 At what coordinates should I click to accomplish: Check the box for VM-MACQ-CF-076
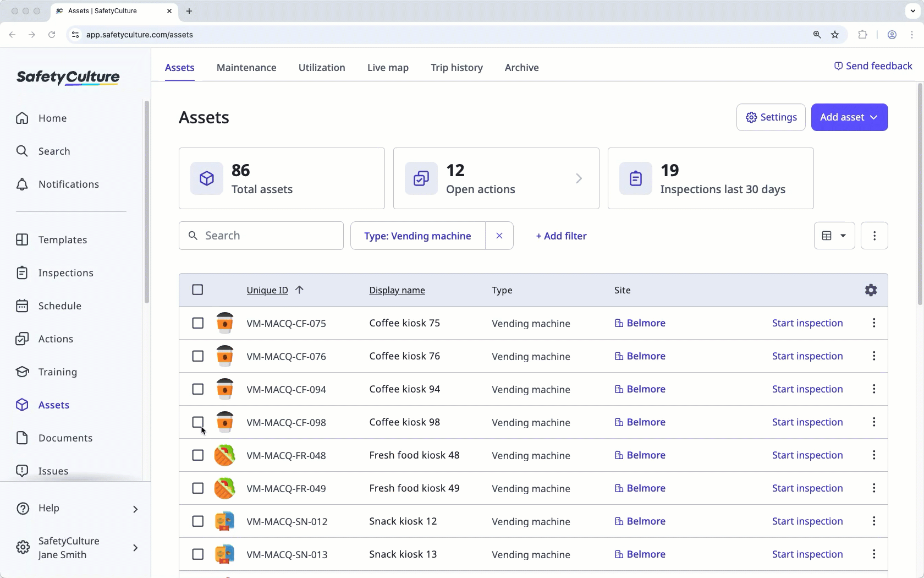point(197,356)
